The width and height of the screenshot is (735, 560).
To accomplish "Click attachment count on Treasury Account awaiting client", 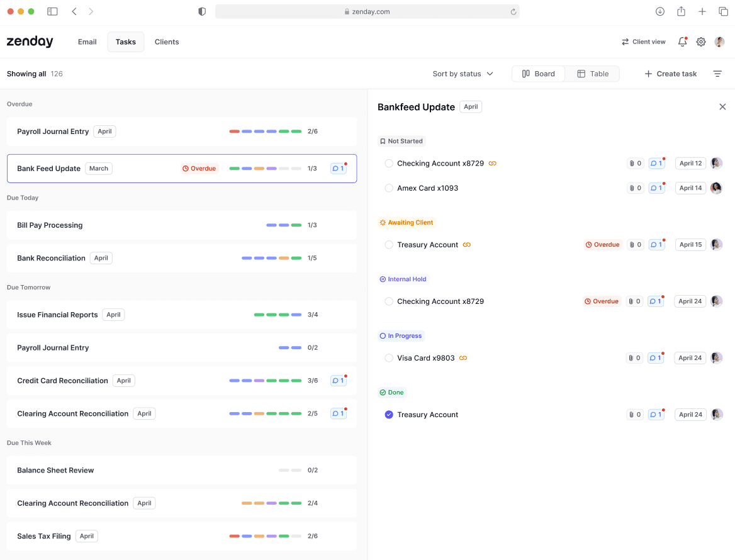I will (635, 245).
